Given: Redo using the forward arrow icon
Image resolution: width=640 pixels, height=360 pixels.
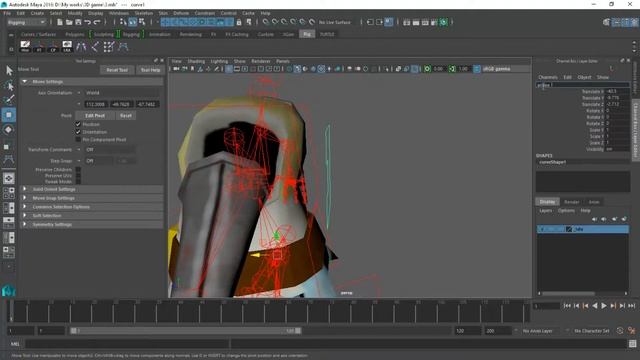Looking at the screenshot, I should (x=97, y=22).
